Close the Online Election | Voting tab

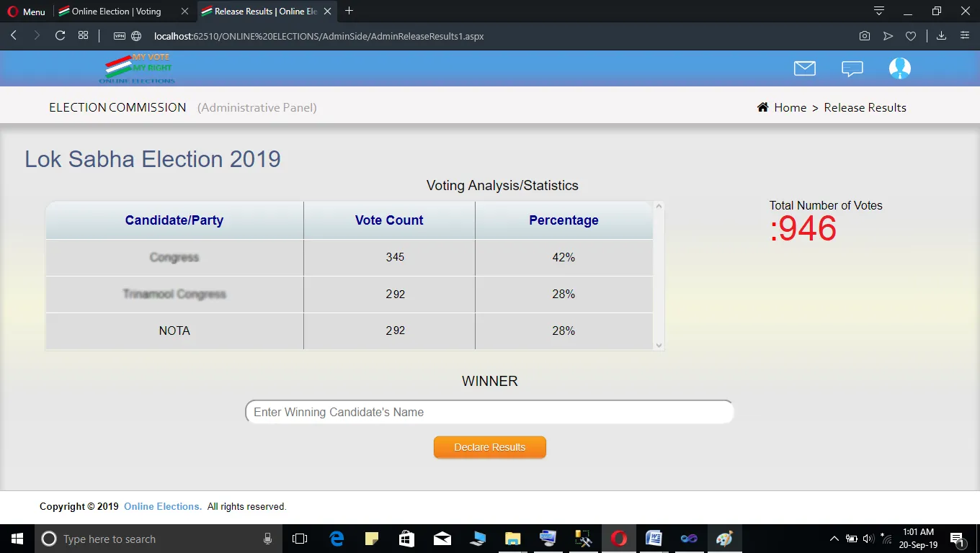[x=185, y=12]
